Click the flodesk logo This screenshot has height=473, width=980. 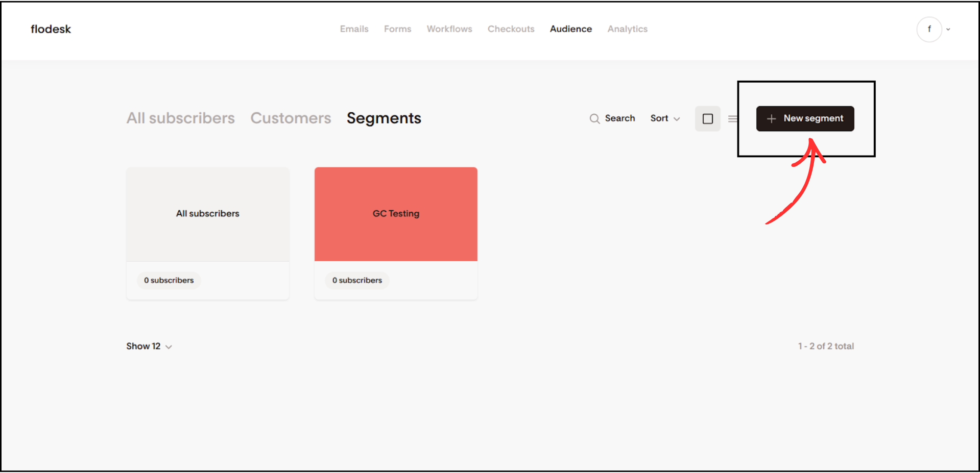point(51,29)
